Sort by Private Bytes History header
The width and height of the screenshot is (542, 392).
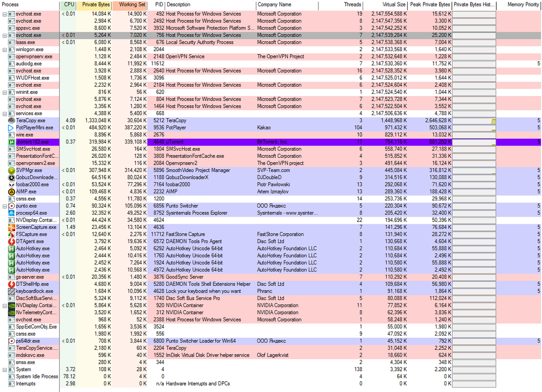point(474,5)
